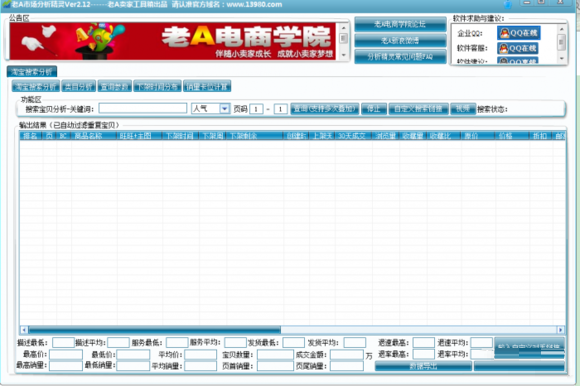Click the 企业QQ online QQ icon

tap(518, 33)
